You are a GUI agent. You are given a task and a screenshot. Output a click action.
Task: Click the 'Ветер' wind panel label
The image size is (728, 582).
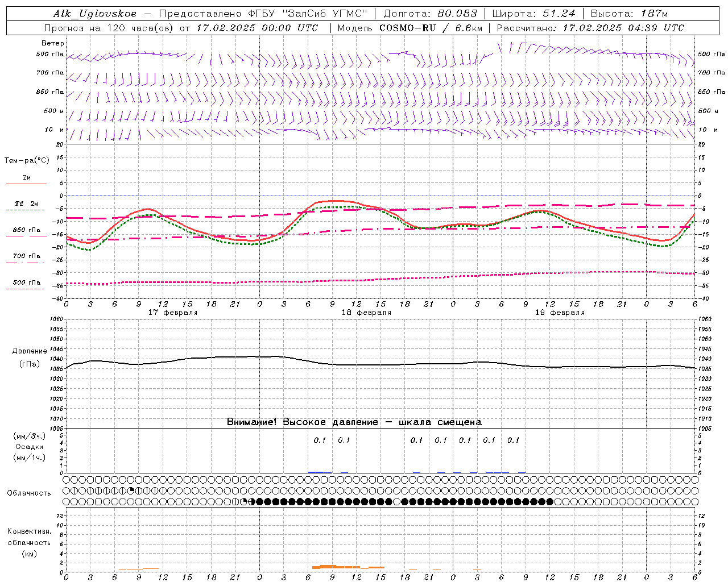[53, 43]
